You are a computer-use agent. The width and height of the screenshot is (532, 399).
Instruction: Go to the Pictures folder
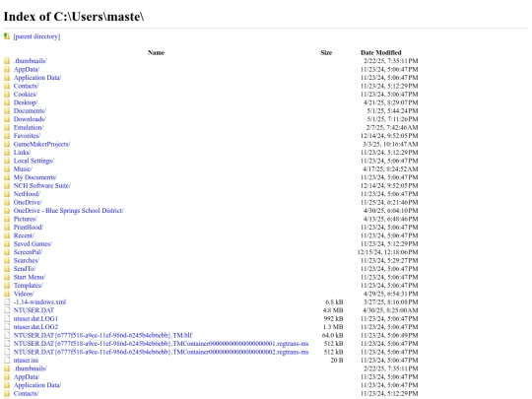[25, 219]
